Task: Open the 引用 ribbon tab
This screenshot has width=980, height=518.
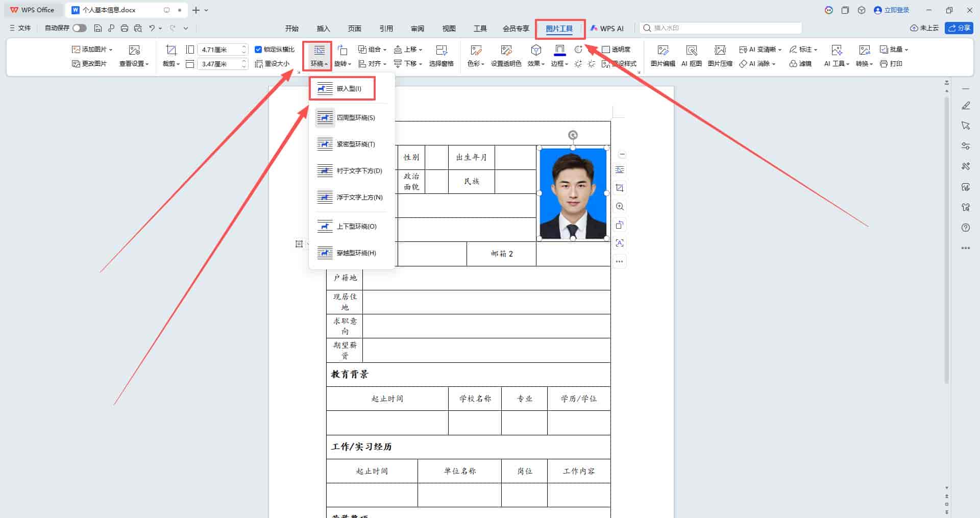Action: pos(386,29)
